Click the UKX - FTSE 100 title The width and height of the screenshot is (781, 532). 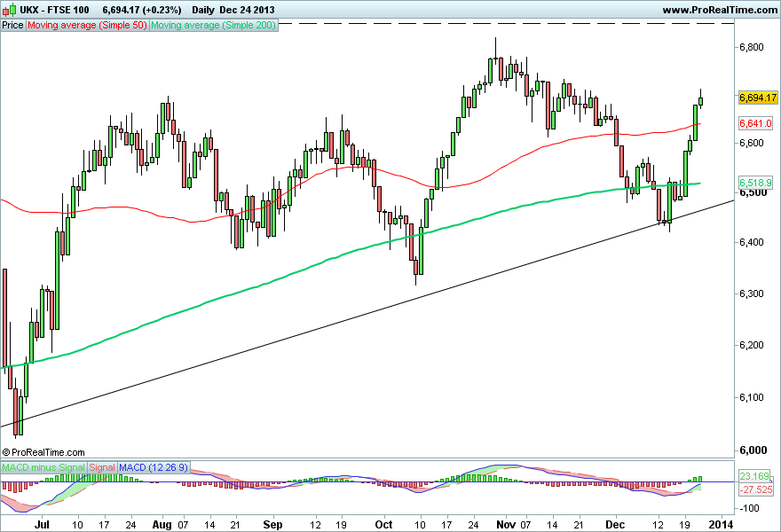point(55,10)
